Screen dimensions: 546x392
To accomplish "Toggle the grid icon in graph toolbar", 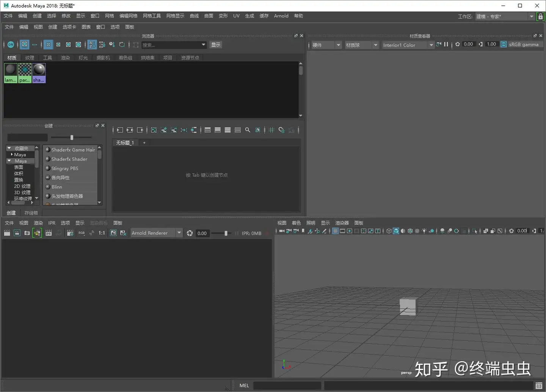I will pos(271,130).
